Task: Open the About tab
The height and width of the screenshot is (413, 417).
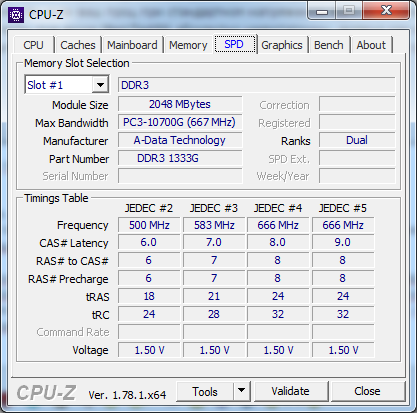Action: [x=371, y=45]
